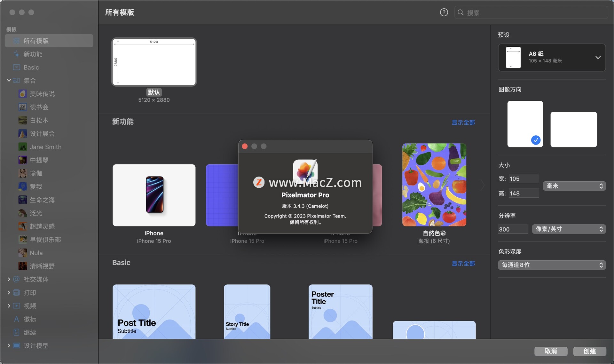Image resolution: width=614 pixels, height=364 pixels.
Task: Collapse the 集合 tree section
Action: [9, 81]
